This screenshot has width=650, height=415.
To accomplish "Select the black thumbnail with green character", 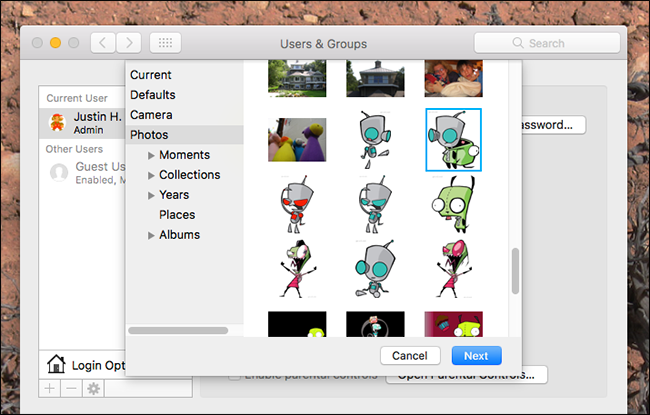I will [297, 324].
